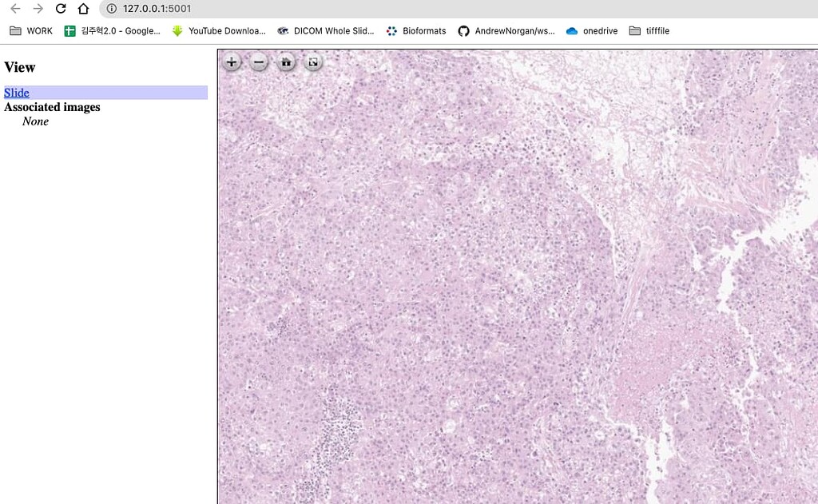Image resolution: width=818 pixels, height=504 pixels.
Task: Open the onedrive bookmark
Action: (591, 30)
